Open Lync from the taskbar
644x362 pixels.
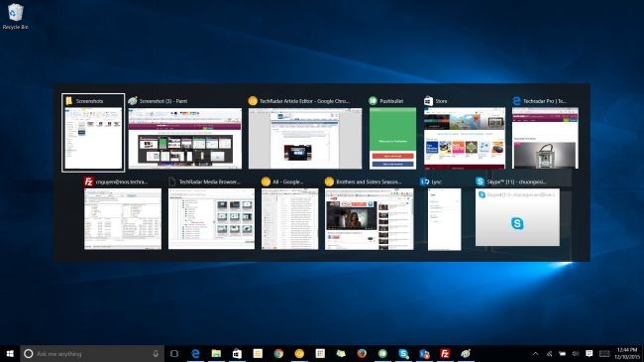click(424, 353)
